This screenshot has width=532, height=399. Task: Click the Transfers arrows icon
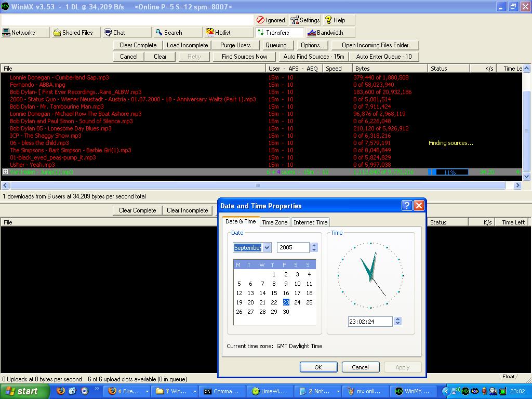click(261, 33)
